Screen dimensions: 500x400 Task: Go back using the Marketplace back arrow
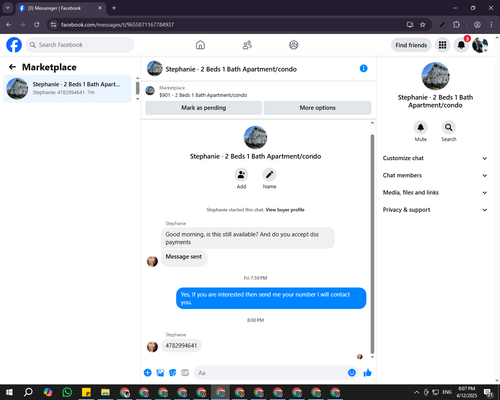tap(12, 67)
